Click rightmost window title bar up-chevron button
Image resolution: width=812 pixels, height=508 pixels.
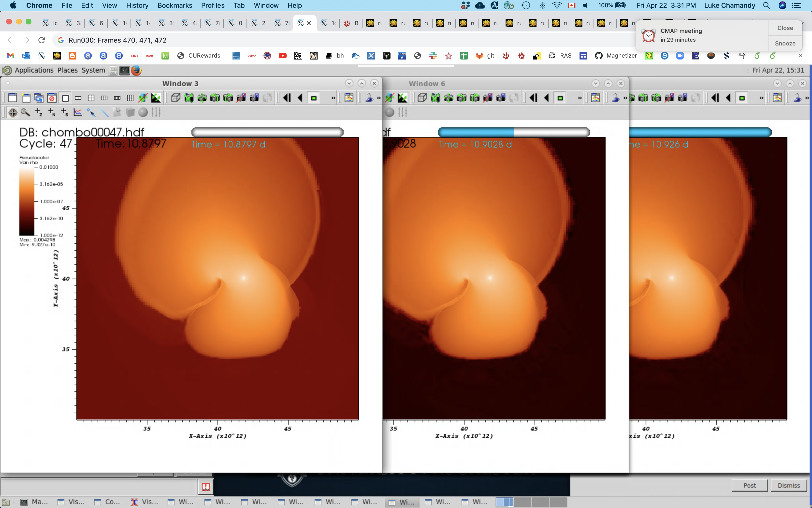coord(790,83)
